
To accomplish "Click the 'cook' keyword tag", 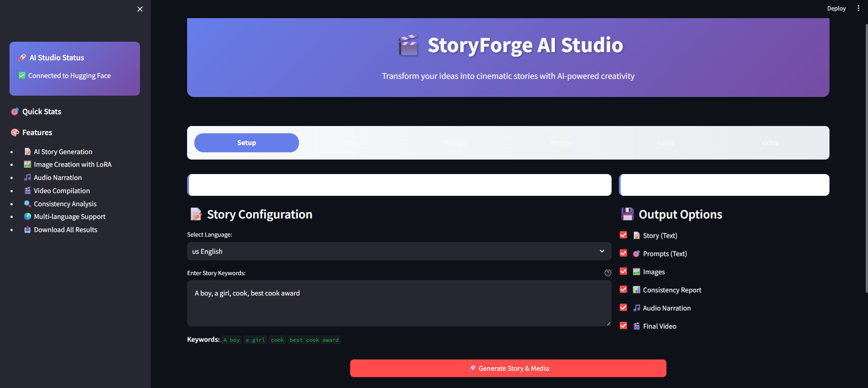I will 277,340.
